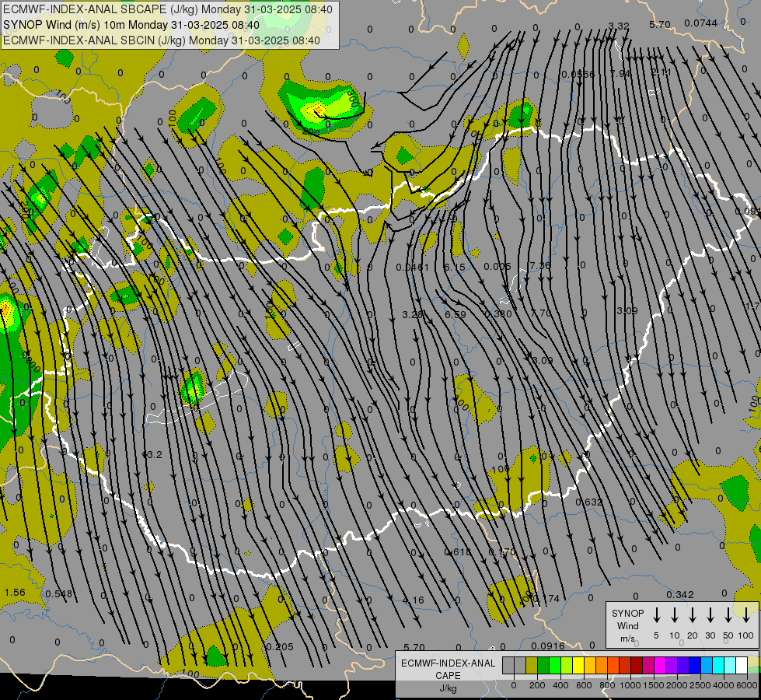The width and height of the screenshot is (761, 700).
Task: Pick the bright green CAPE legend swatch
Action: coord(555,665)
